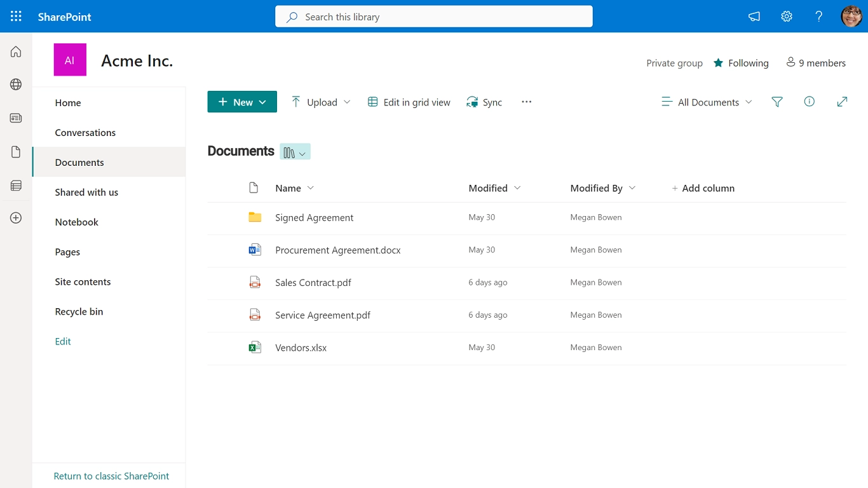Open Service Agreement.pdf
Image resolution: width=868 pixels, height=488 pixels.
pyautogui.click(x=323, y=315)
